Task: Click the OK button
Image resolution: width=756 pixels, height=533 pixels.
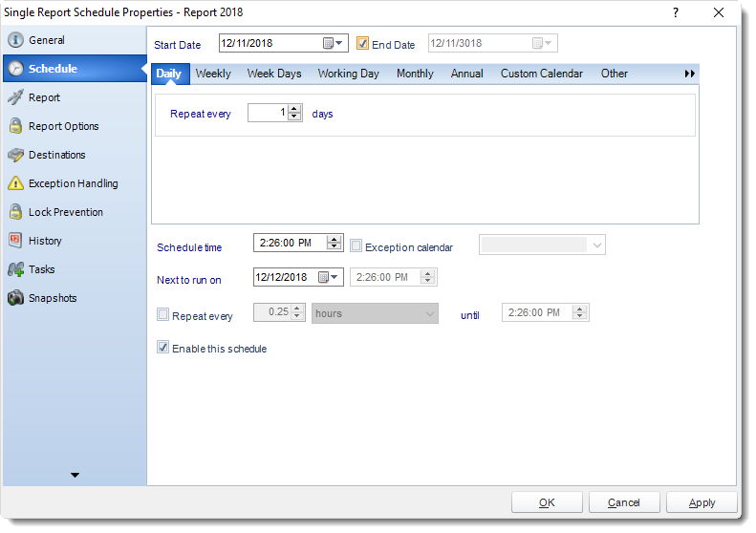Action: pos(547,502)
